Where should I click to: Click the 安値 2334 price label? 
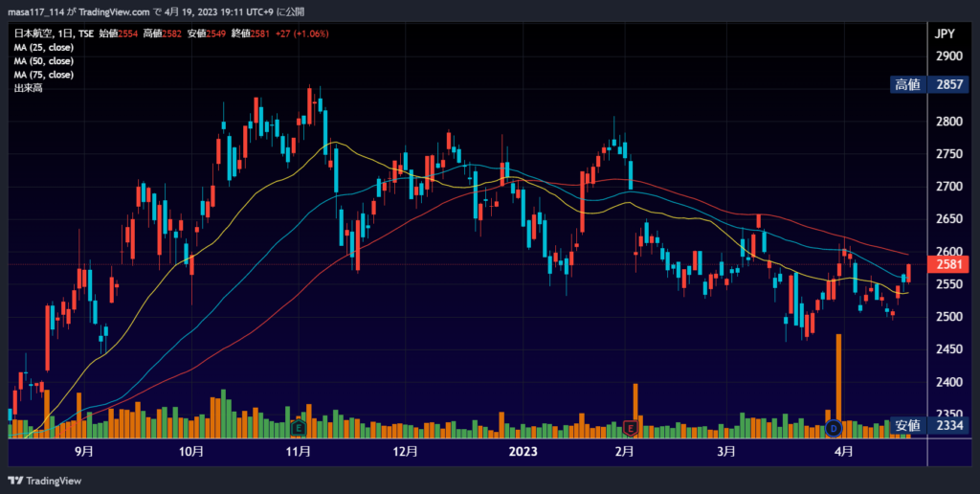[929, 426]
